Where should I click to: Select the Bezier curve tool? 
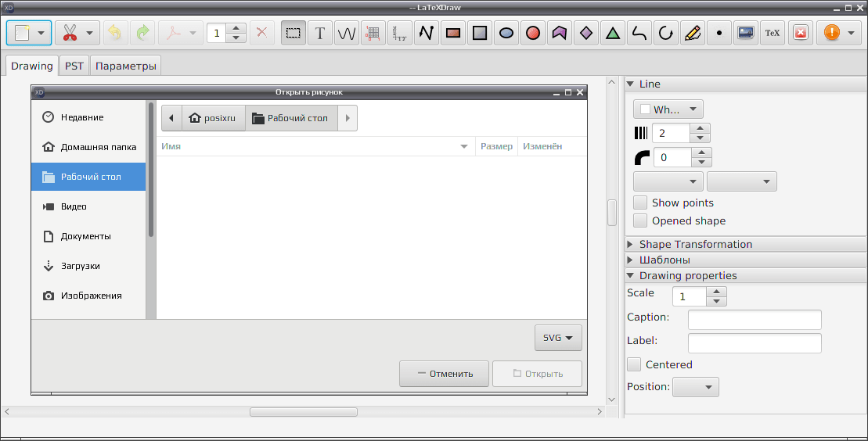639,33
